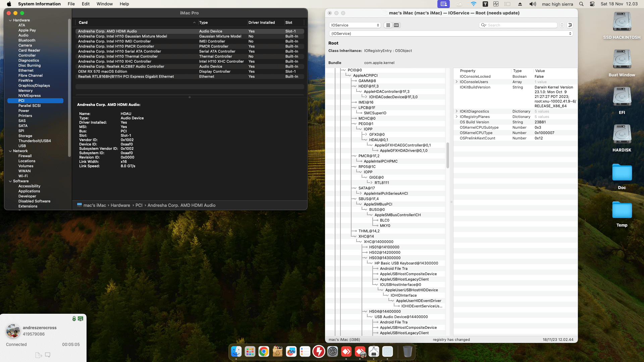The image size is (644, 362).
Task: Click the andreszerocross profile avatar
Action: click(13, 331)
